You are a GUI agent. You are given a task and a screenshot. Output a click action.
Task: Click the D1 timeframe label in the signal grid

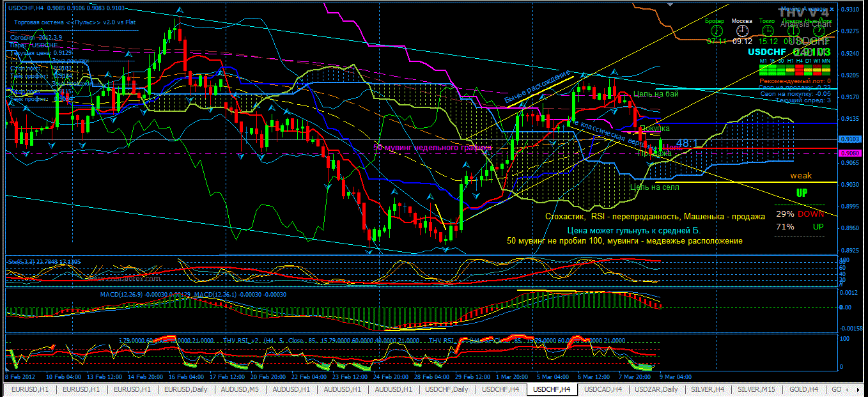(808, 61)
